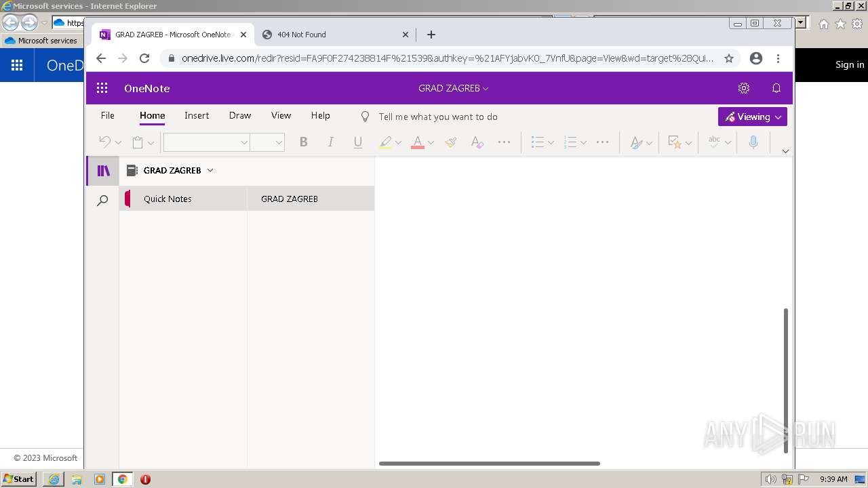Click the address bar URL
The height and width of the screenshot is (488, 868).
point(448,58)
